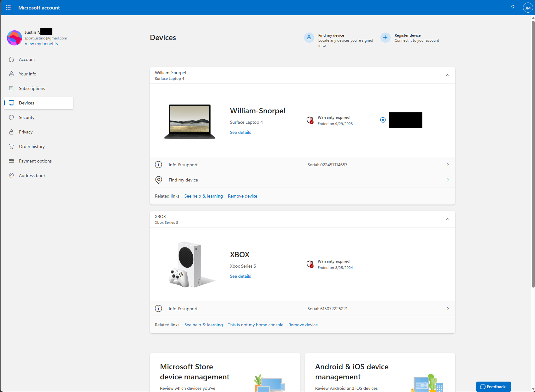Navigate to Subscriptions
Screen dimensions: 535x392
point(38,88)
